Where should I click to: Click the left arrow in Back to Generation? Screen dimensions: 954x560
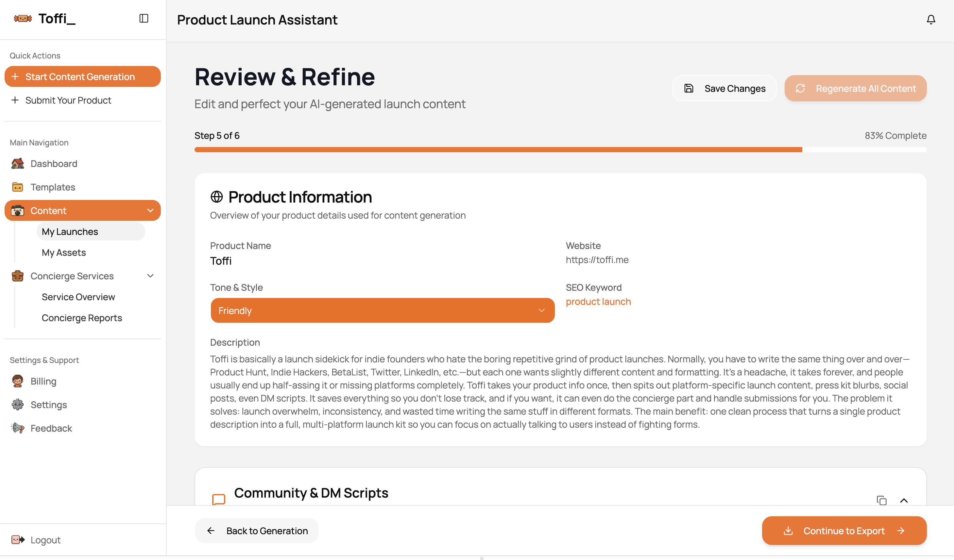[211, 531]
